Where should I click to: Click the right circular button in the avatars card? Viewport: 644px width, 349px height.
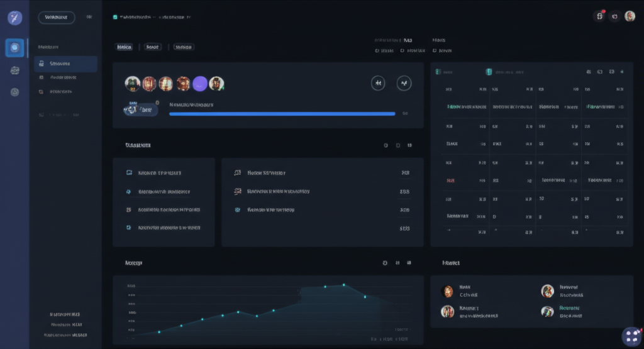coord(404,82)
